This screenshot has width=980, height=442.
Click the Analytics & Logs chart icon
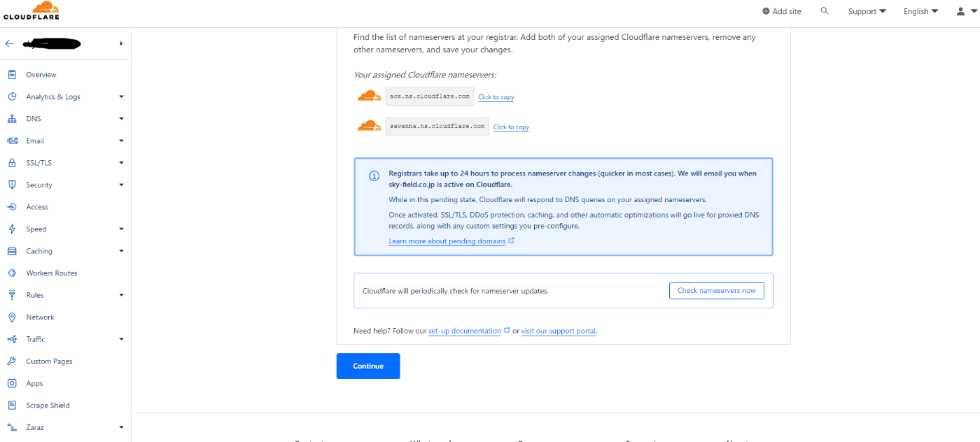(12, 97)
